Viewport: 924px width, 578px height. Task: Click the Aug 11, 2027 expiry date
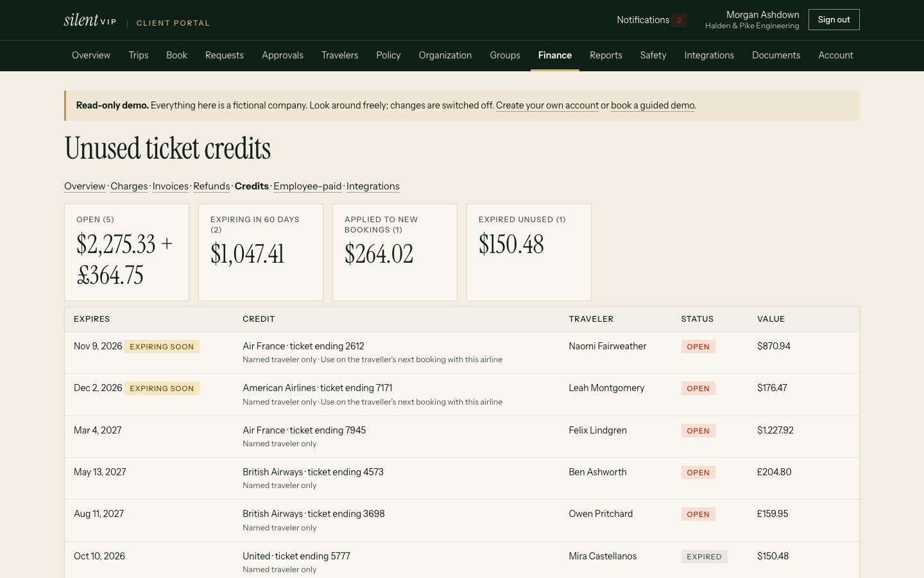[x=99, y=514]
